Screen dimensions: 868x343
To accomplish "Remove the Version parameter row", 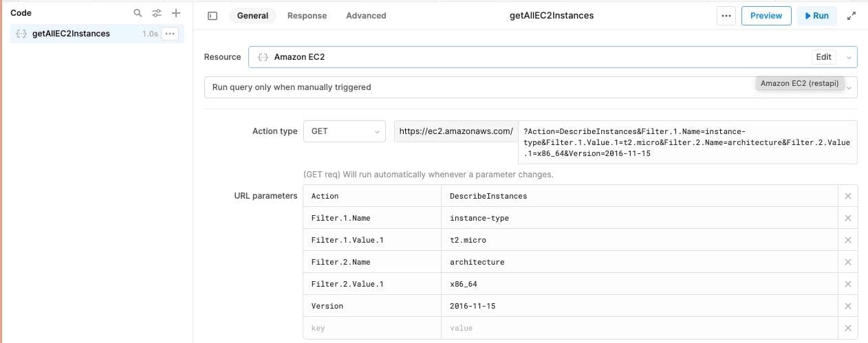I will 847,306.
